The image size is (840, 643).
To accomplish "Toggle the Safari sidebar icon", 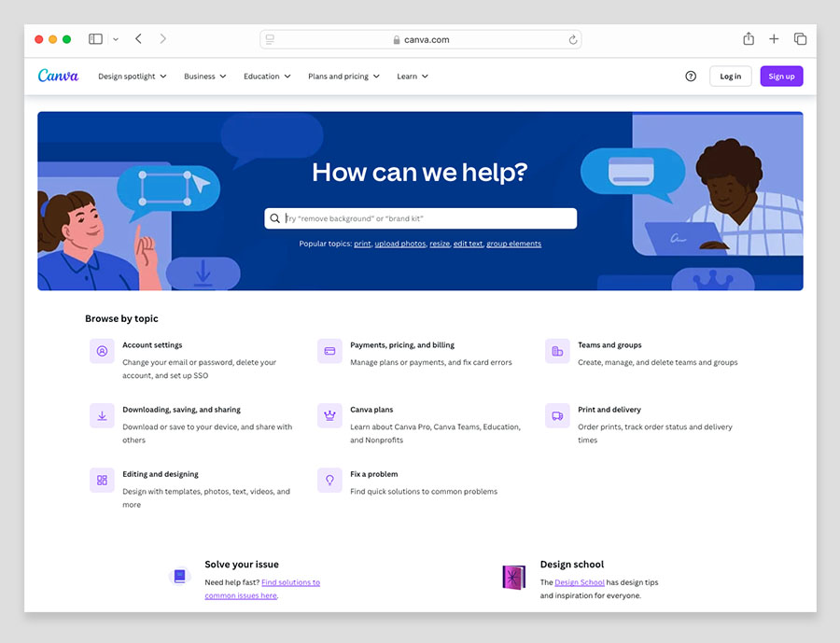I will [x=95, y=39].
